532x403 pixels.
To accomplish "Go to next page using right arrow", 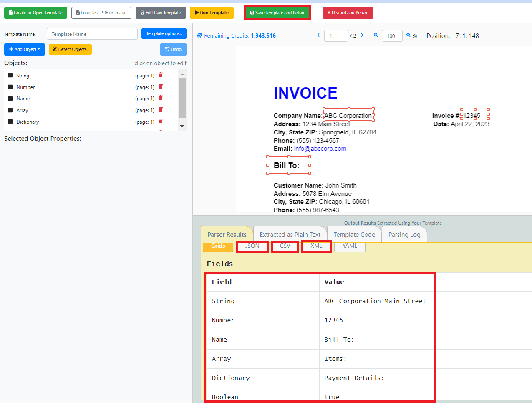I will 361,35.
